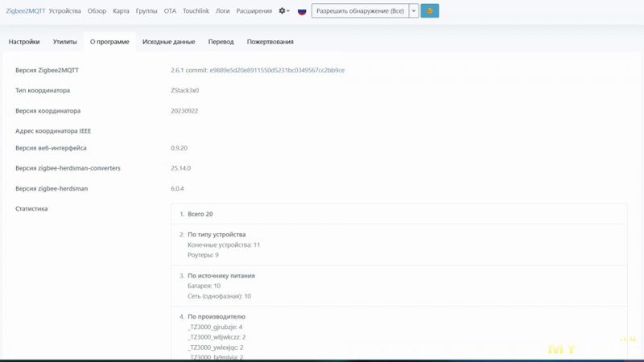Viewport: 644px width, 362px height.
Task: Click zigbee-herdsman version 6.0.4
Action: tap(177, 189)
